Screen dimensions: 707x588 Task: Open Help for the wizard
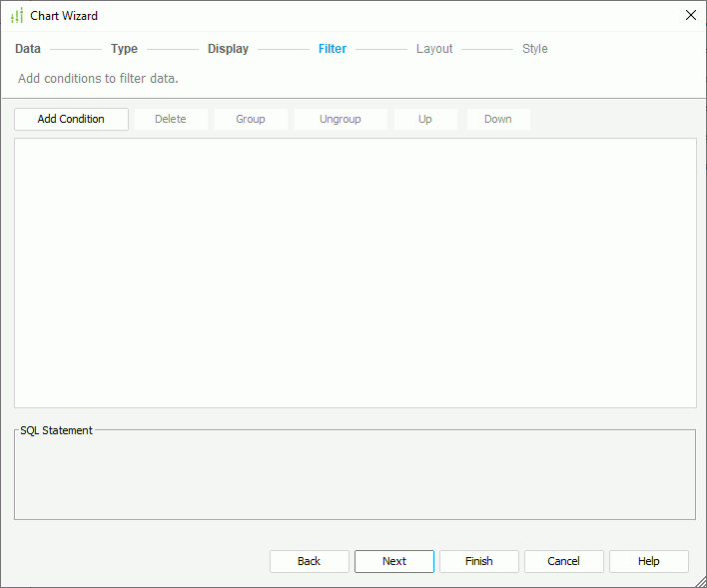point(649,561)
